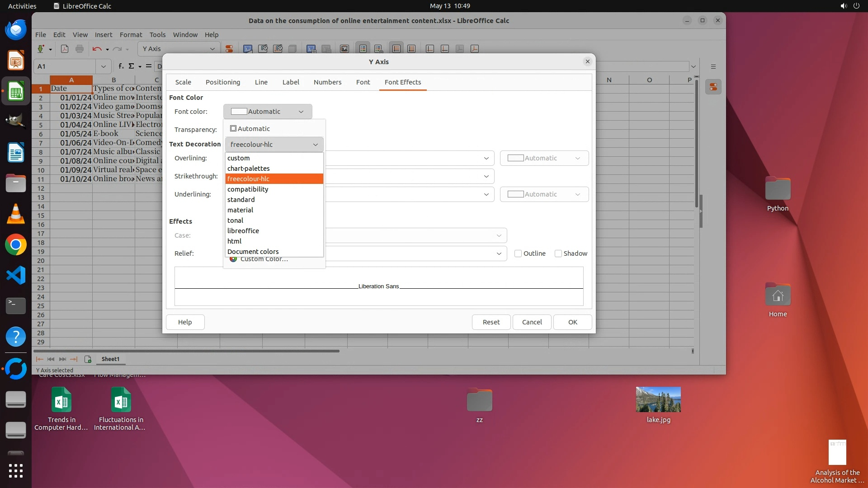
Task: Toggle the Legend On/Off toolbar icon
Action: coord(363,49)
